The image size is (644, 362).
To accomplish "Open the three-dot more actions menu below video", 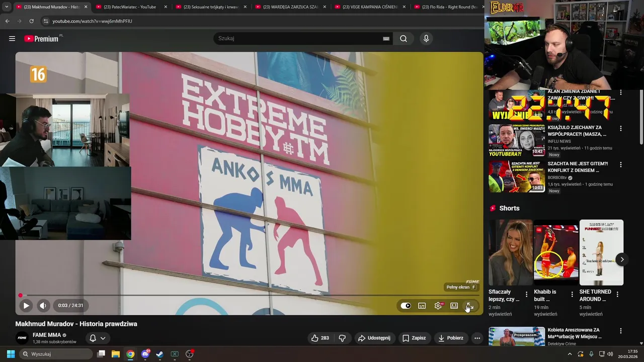I will click(x=477, y=338).
